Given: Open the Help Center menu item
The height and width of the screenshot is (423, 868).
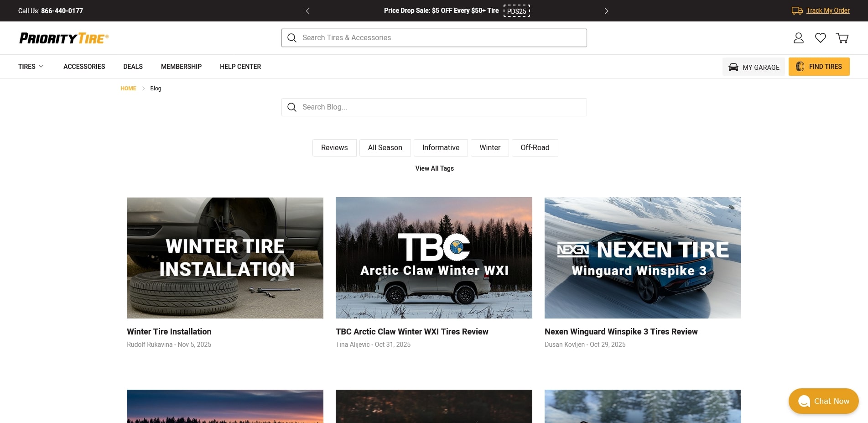Looking at the screenshot, I should coord(240,67).
